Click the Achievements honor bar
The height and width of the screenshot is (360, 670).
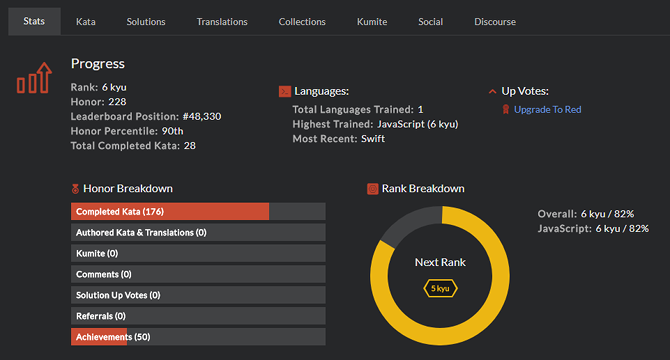(198, 337)
